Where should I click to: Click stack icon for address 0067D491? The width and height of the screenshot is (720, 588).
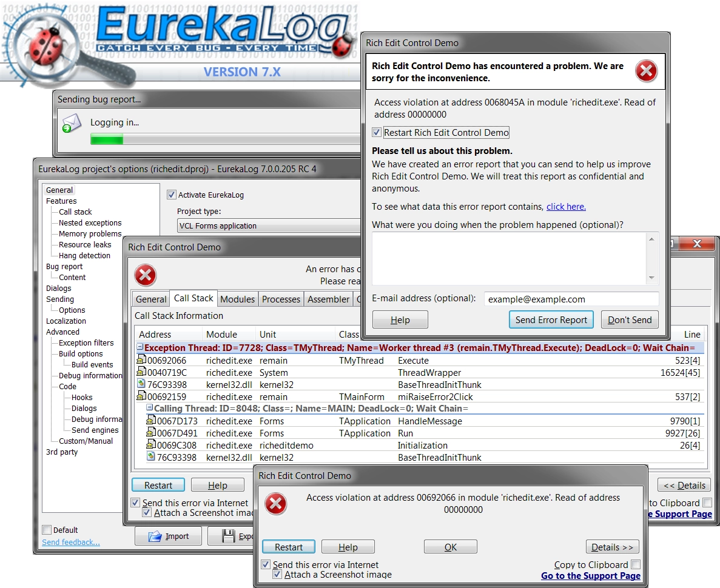coord(150,432)
